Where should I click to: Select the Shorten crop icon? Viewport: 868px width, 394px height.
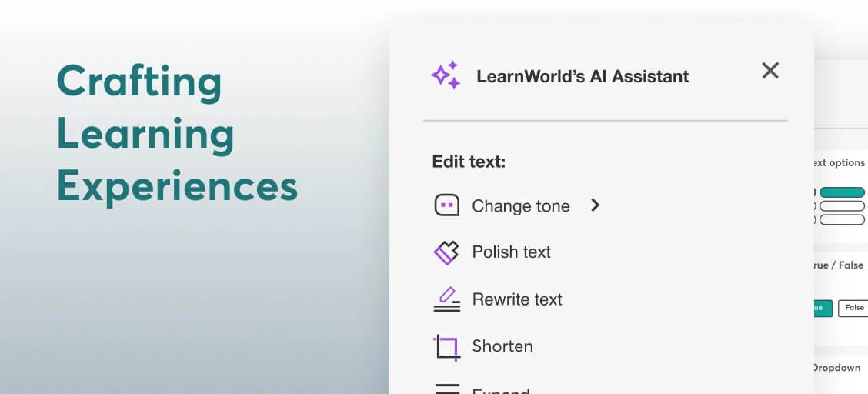pyautogui.click(x=446, y=347)
